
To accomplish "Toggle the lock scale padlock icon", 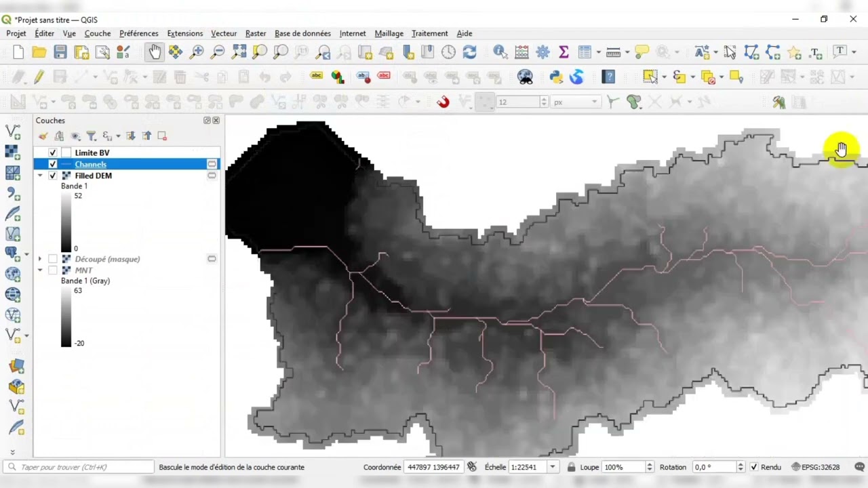I will pos(571,467).
